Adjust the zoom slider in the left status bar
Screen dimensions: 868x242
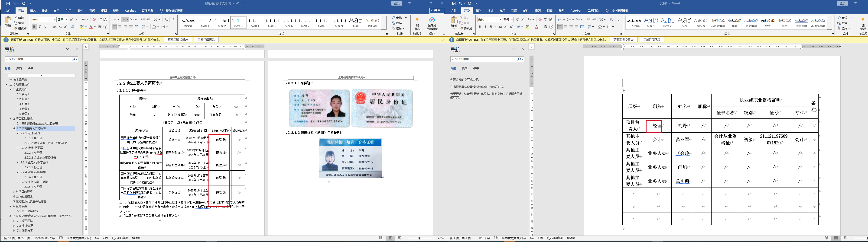(419, 238)
